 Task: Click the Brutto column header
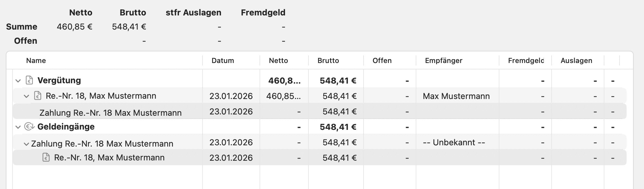[x=328, y=61]
